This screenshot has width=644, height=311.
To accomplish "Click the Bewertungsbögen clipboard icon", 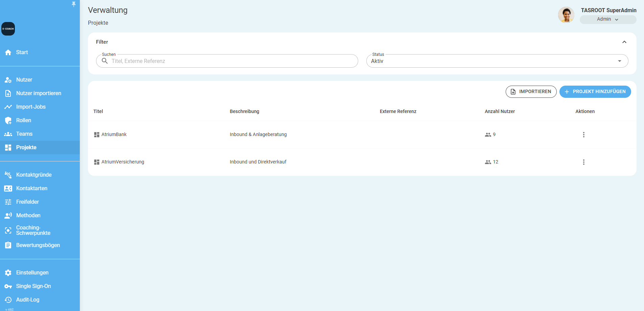I will (8, 245).
